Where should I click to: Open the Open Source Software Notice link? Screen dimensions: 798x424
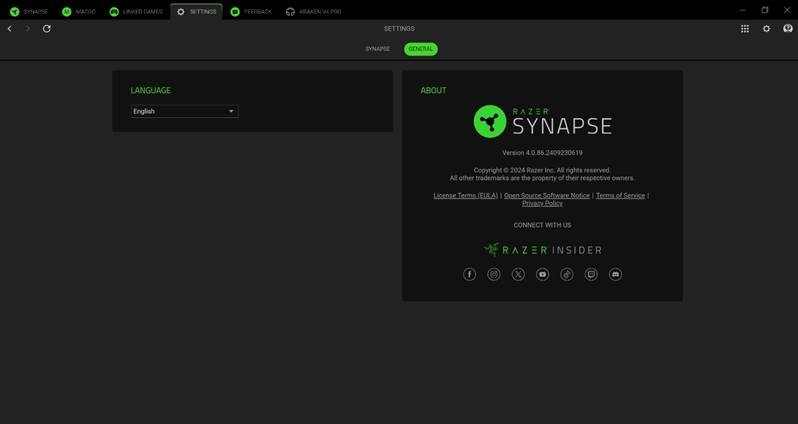pos(547,195)
